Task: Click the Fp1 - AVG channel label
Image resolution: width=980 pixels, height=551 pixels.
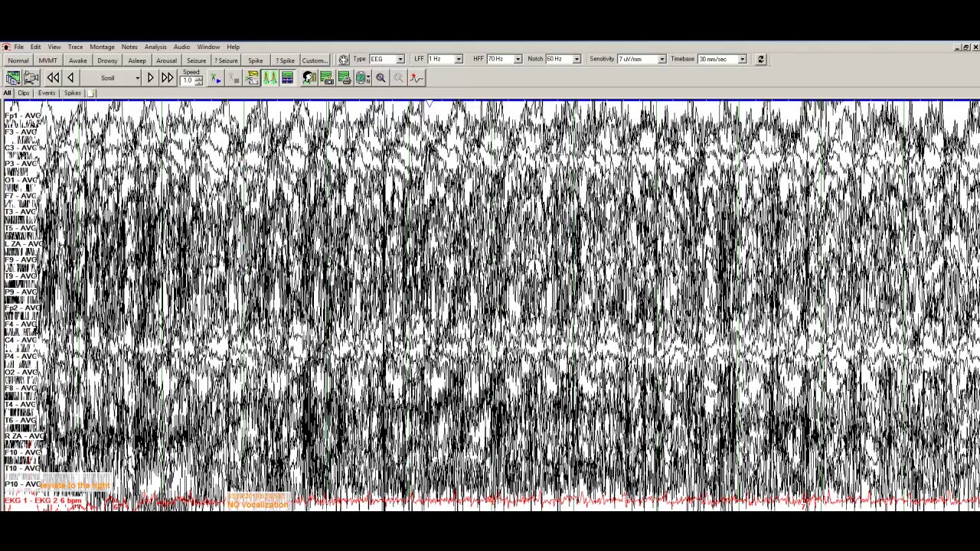Action: pyautogui.click(x=21, y=116)
